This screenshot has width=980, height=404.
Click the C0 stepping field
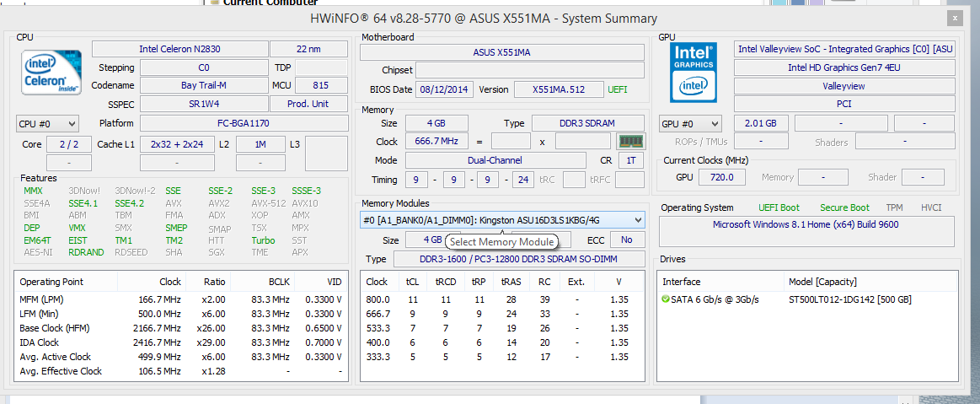click(204, 67)
